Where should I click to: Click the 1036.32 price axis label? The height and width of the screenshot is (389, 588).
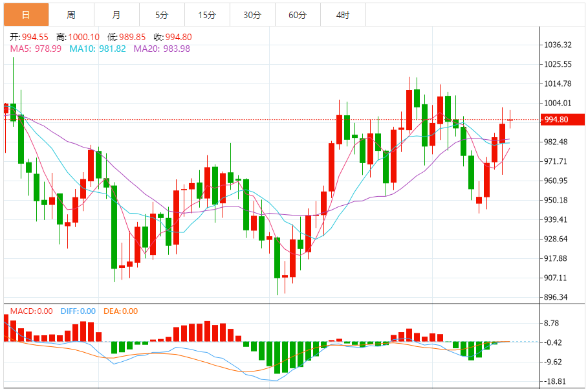point(558,45)
